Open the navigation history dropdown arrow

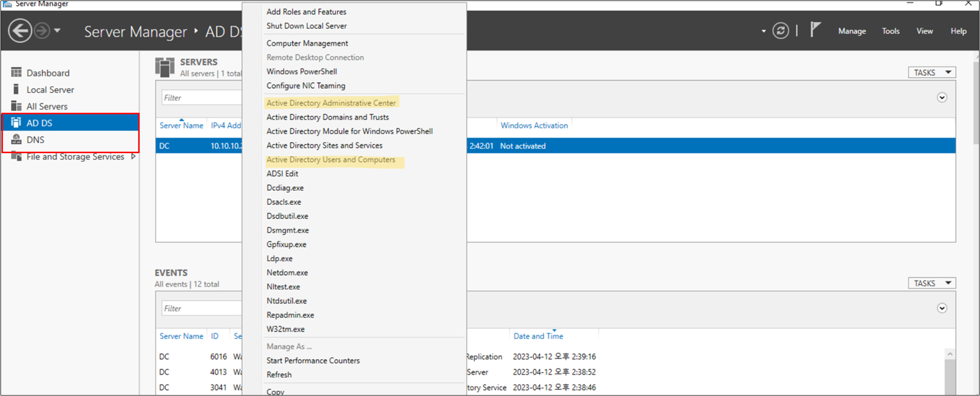57,30
